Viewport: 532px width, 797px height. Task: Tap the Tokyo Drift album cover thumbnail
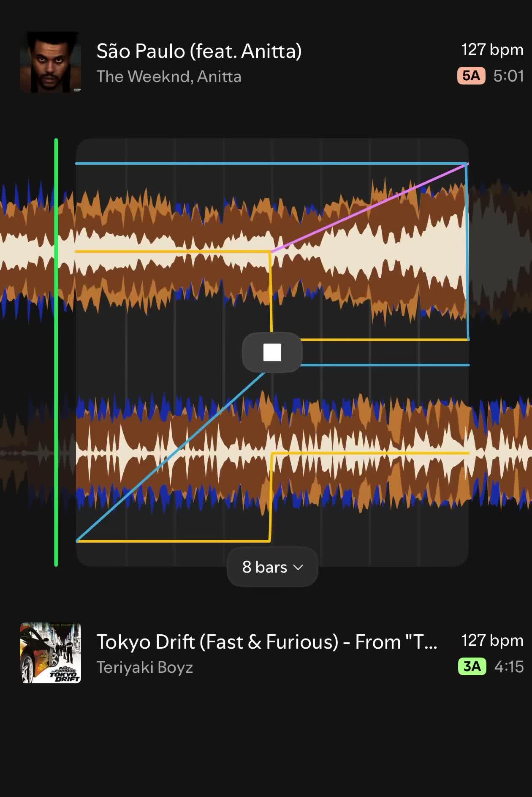coord(51,653)
